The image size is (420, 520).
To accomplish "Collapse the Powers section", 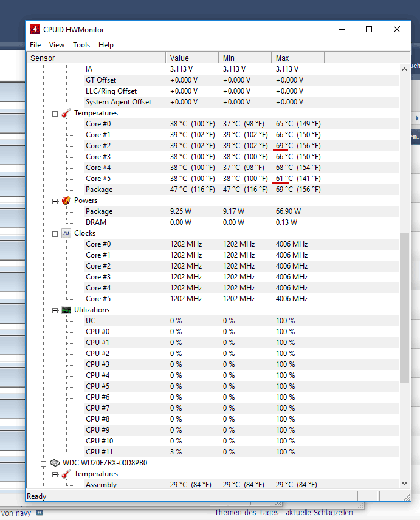I will coord(55,201).
